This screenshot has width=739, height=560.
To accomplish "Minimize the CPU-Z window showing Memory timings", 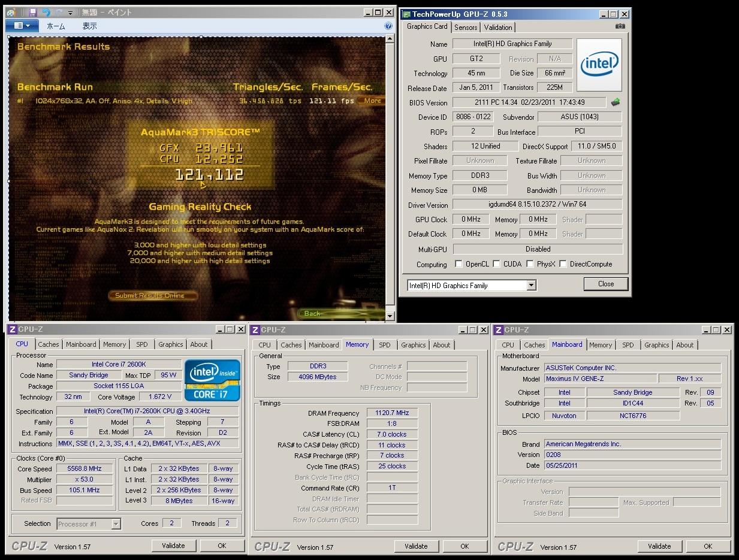I will tap(462, 330).
